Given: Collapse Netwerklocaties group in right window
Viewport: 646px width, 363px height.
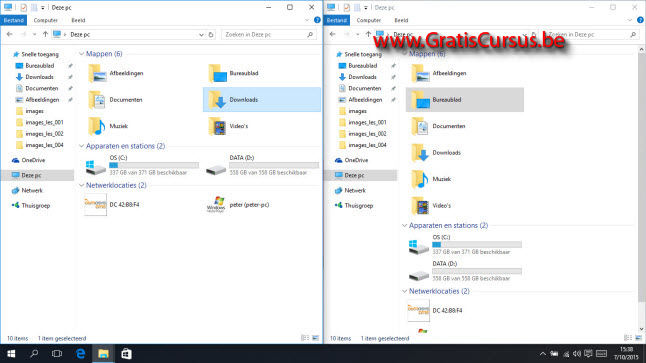Looking at the screenshot, I should coord(404,291).
